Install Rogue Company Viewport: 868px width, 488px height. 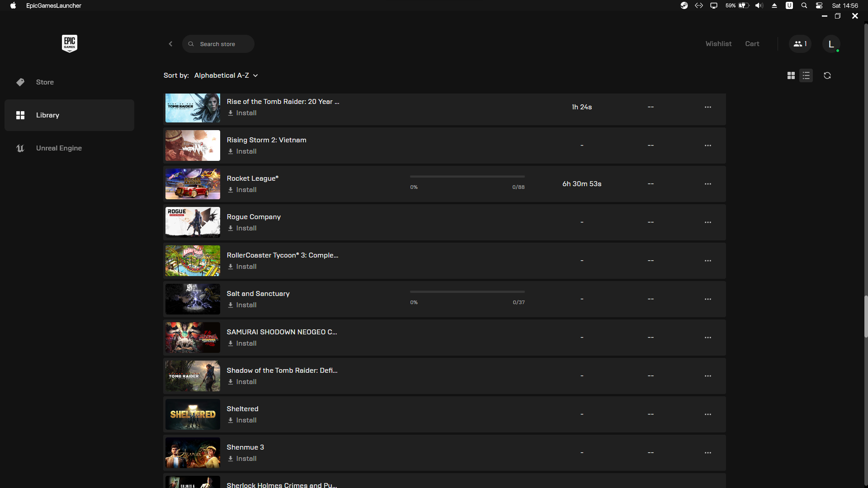click(242, 228)
